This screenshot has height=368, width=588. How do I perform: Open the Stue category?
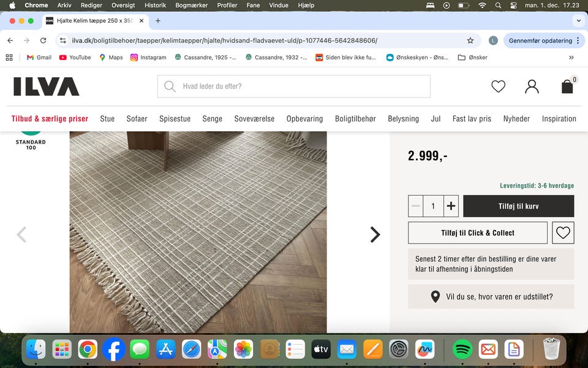pyautogui.click(x=107, y=118)
